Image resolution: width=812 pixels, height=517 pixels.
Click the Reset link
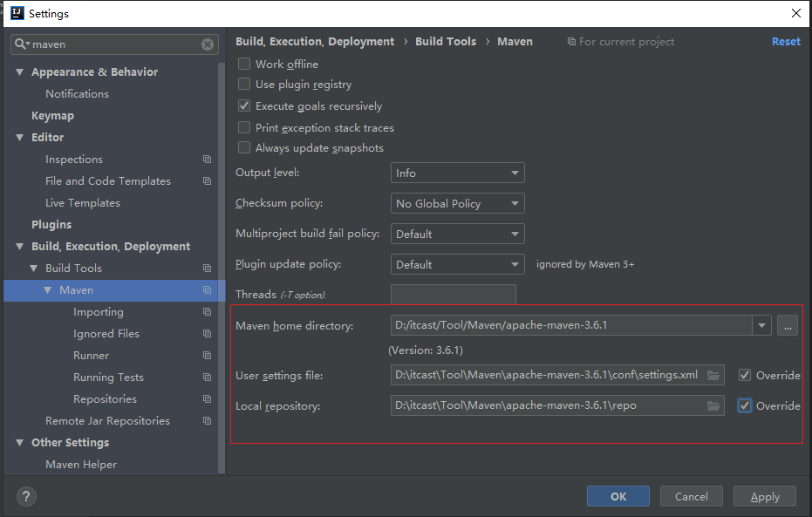[x=785, y=42]
